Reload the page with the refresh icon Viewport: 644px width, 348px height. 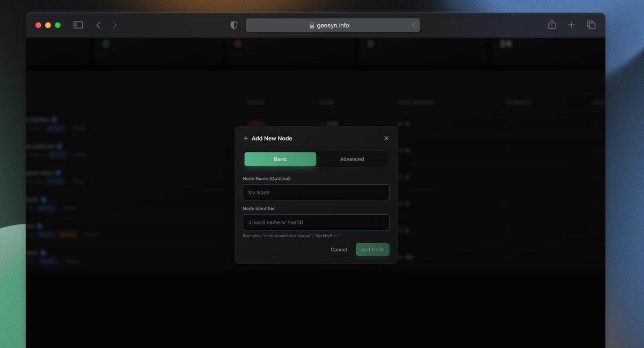(x=414, y=25)
